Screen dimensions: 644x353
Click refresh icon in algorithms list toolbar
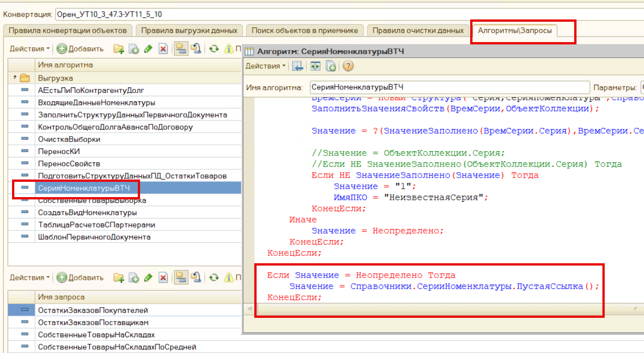pyautogui.click(x=213, y=49)
